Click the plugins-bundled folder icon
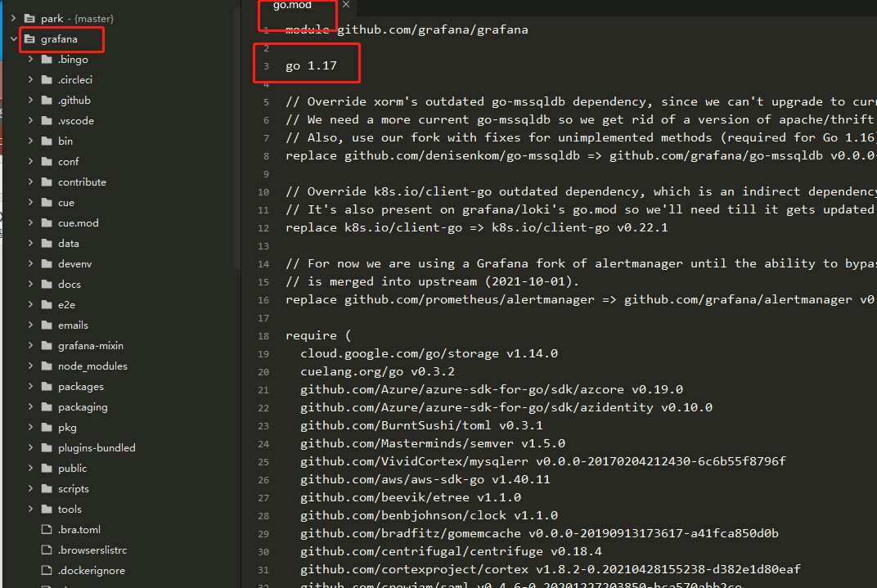The image size is (877, 588). click(47, 447)
